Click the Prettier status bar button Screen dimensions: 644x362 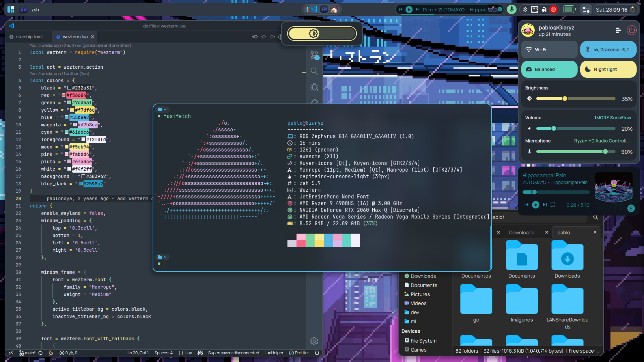299,353
